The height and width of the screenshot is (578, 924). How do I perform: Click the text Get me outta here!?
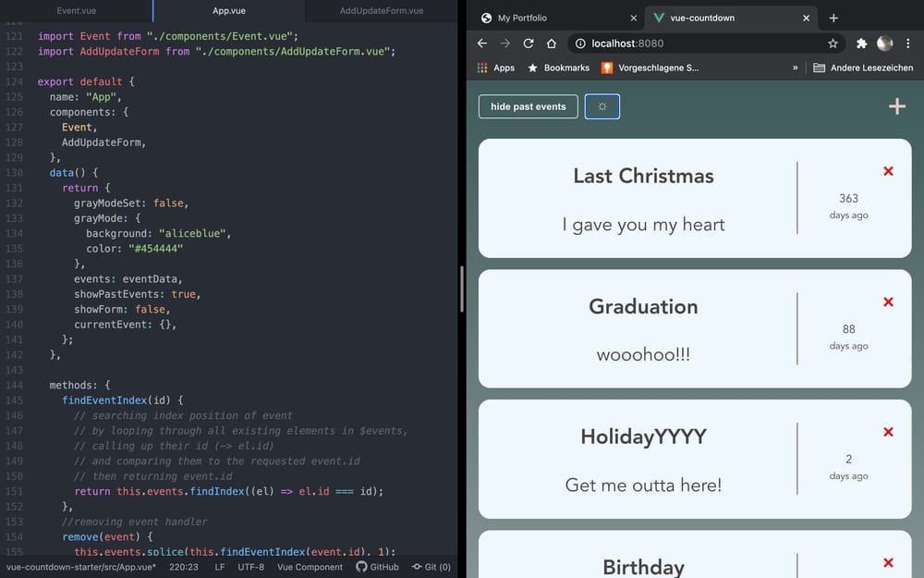tap(643, 485)
